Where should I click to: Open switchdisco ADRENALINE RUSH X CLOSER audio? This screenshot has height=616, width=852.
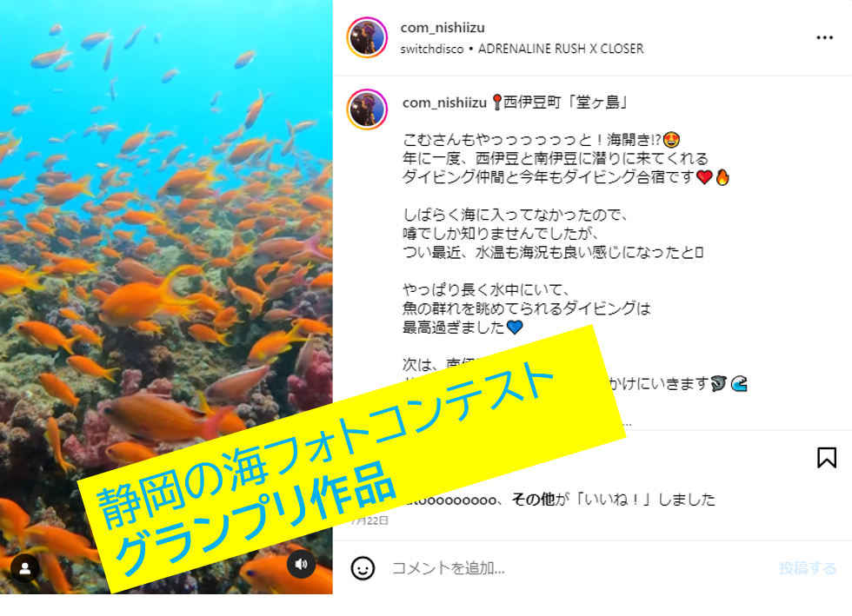click(x=522, y=49)
